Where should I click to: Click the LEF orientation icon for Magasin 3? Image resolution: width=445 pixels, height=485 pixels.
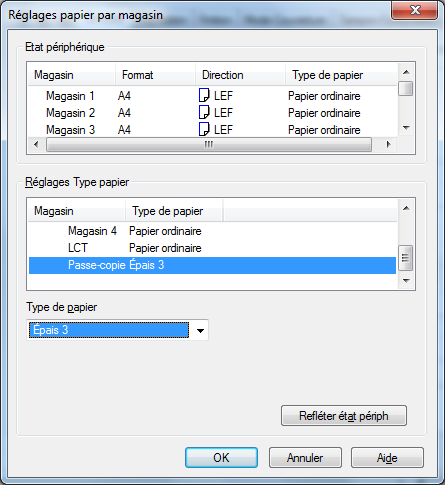tap(204, 129)
